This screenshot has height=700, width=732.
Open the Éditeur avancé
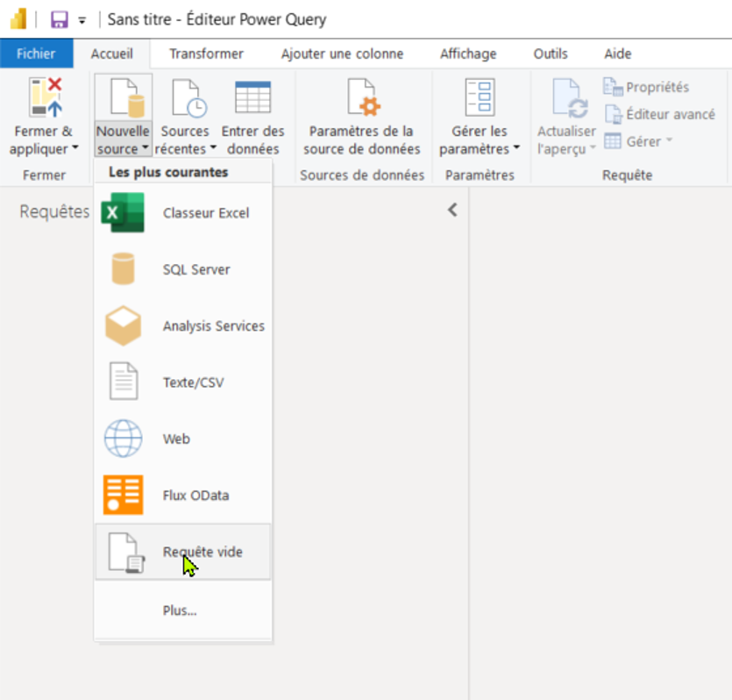tap(671, 114)
